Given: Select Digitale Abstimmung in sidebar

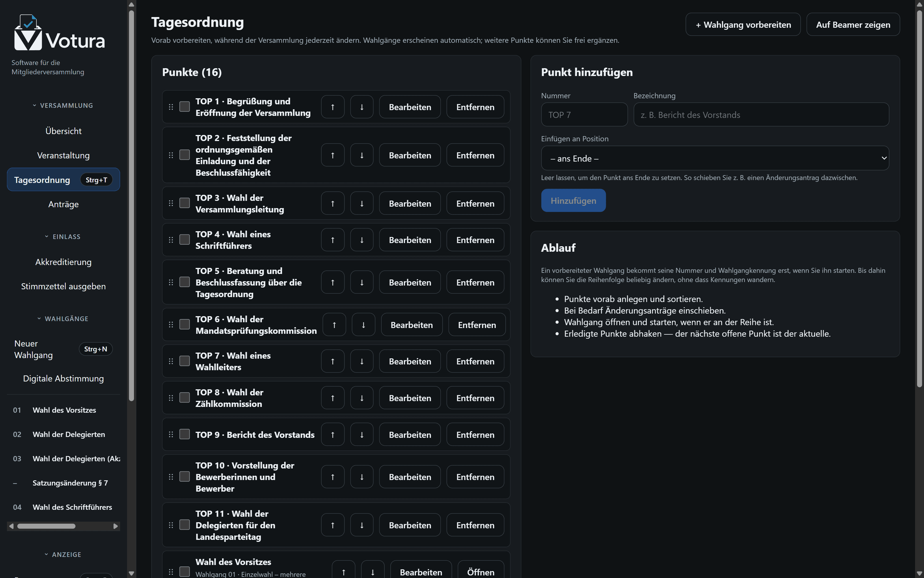Looking at the screenshot, I should click(x=64, y=379).
